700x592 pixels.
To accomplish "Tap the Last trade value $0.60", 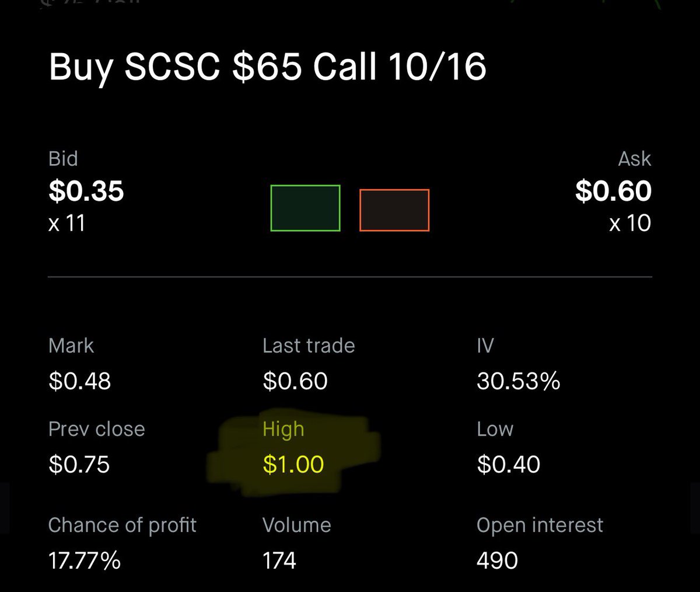I will click(295, 381).
